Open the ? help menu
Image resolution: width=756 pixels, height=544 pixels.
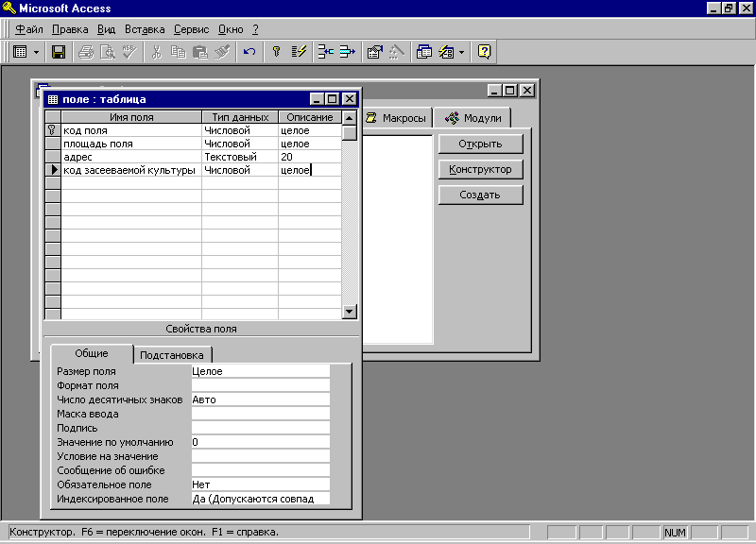pyautogui.click(x=255, y=29)
